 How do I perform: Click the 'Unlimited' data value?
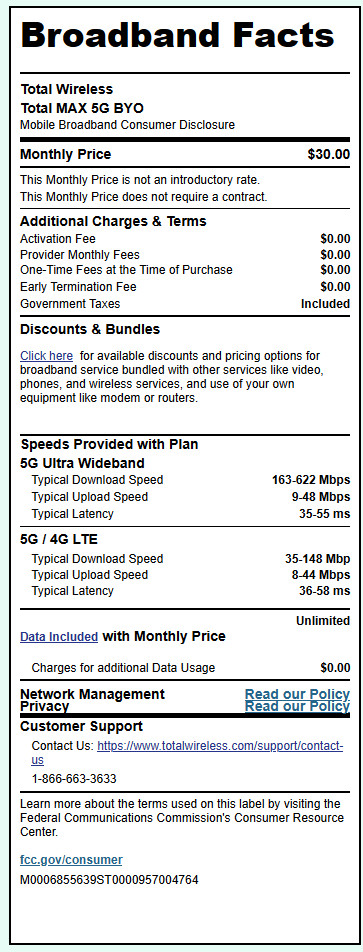tap(323, 620)
